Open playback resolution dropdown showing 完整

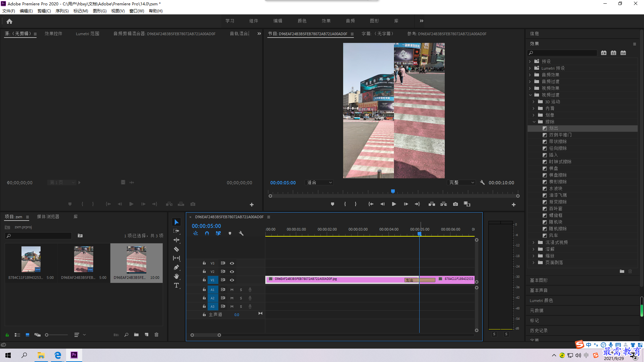tap(462, 183)
